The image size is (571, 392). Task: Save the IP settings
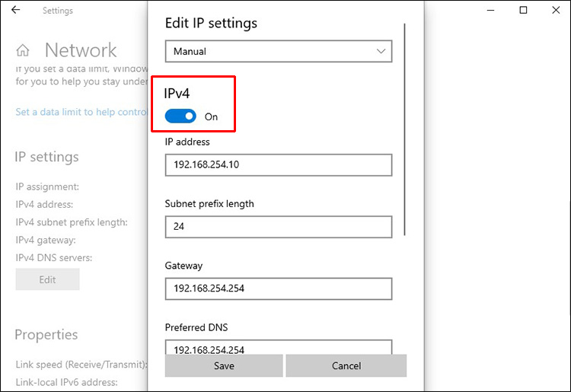[224, 365]
